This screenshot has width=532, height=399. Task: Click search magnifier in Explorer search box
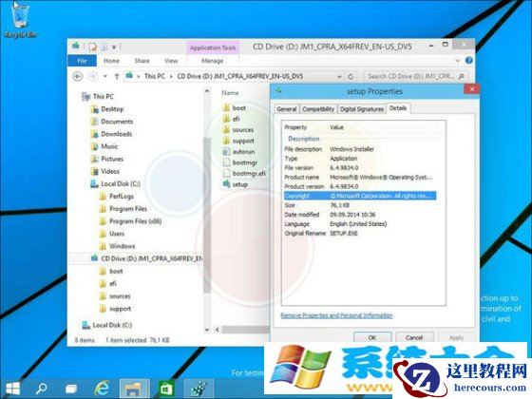coord(462,76)
